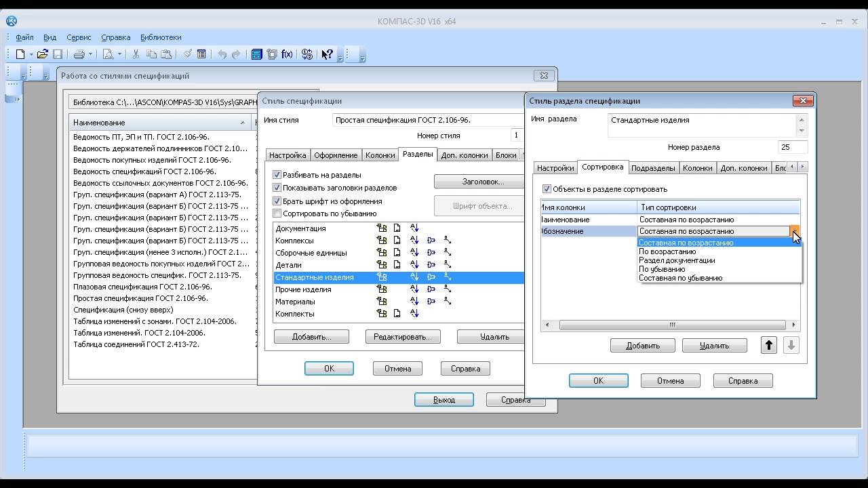
Task: Click OK in Стиль раздела спецификации dialog
Action: click(x=598, y=381)
